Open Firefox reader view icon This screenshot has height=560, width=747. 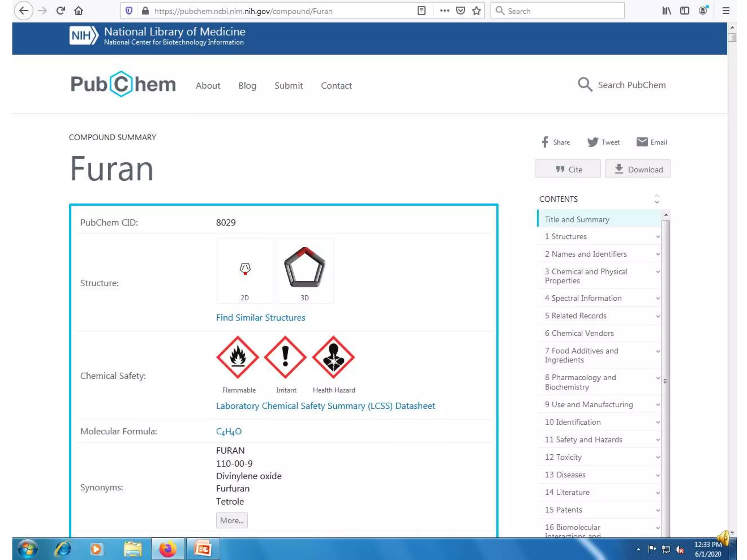(x=421, y=11)
